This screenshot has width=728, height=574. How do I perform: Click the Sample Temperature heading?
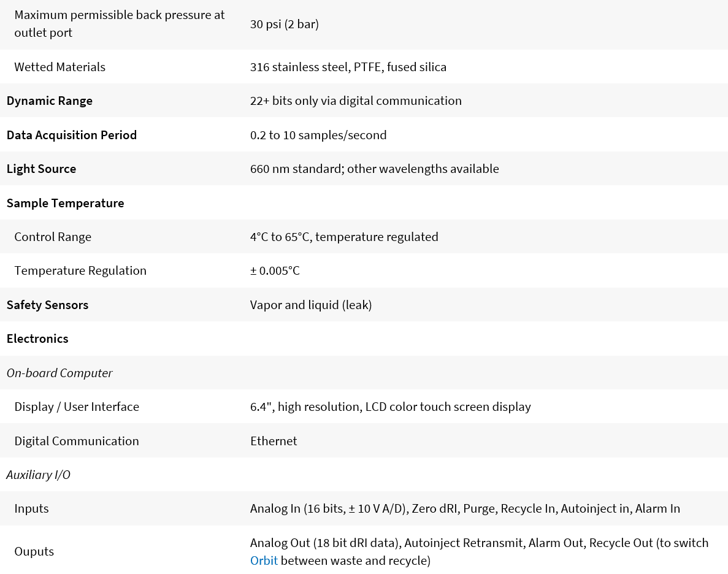[x=66, y=203]
